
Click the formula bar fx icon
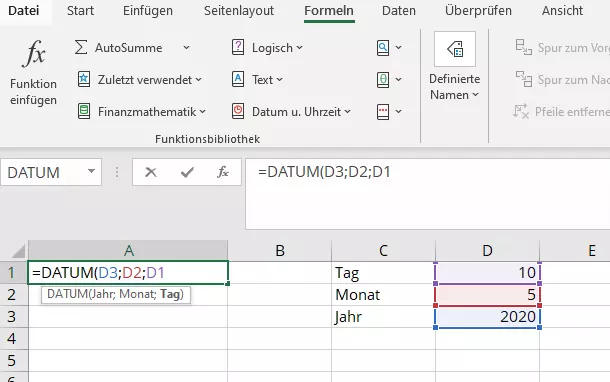[223, 172]
